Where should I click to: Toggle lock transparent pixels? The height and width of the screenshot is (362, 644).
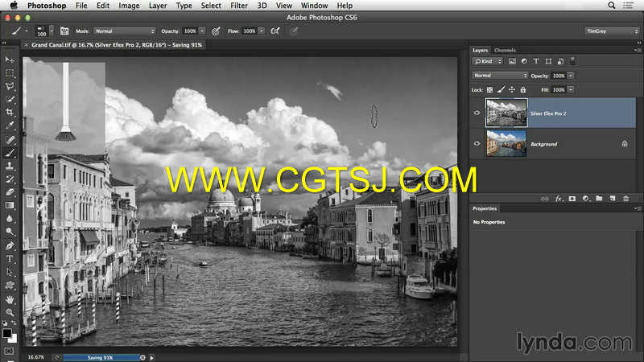pyautogui.click(x=489, y=89)
